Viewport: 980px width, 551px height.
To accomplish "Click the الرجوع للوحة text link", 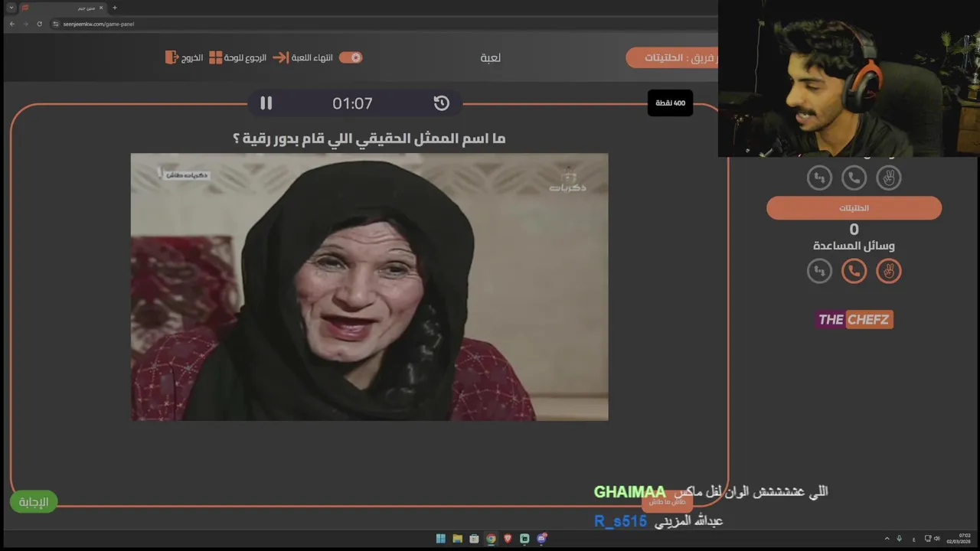I will 245,57.
